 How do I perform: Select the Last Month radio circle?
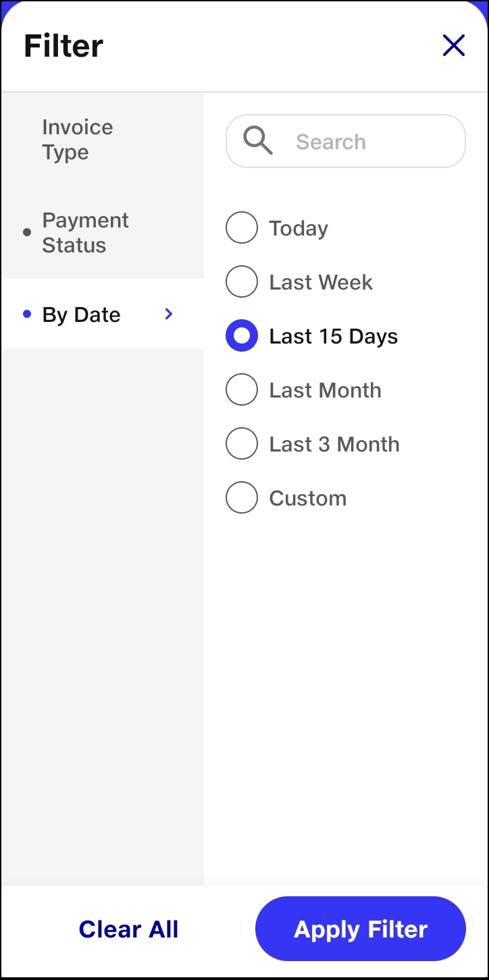(x=242, y=390)
